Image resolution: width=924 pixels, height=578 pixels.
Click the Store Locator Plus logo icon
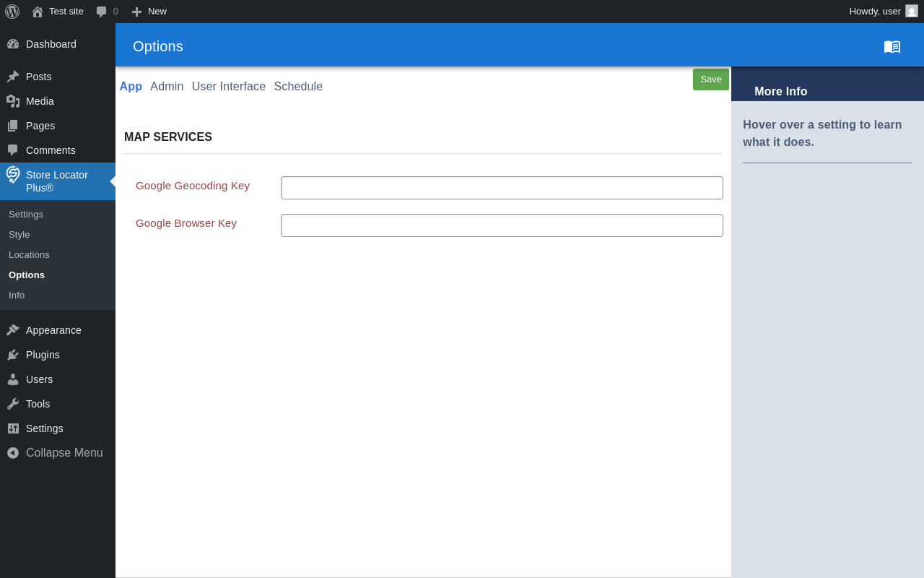click(13, 175)
